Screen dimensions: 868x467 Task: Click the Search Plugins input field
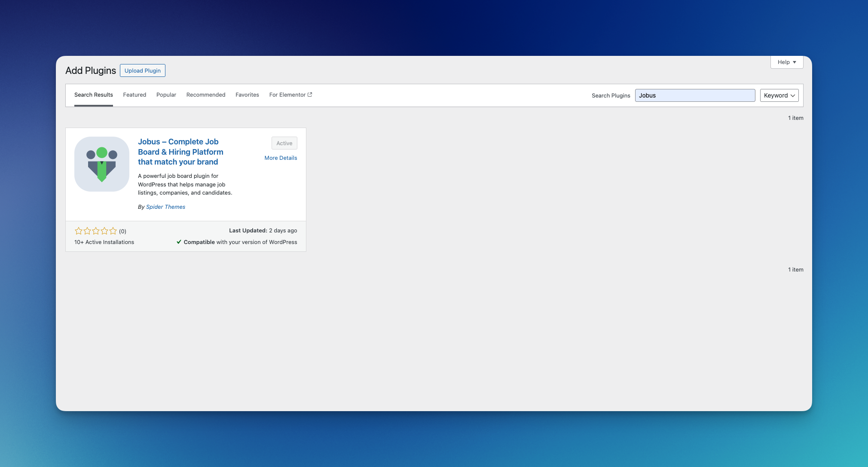(694, 95)
